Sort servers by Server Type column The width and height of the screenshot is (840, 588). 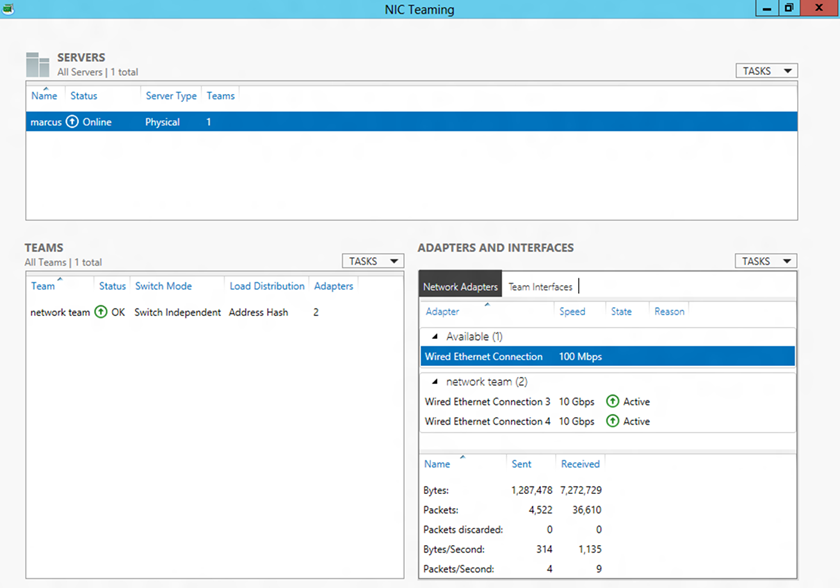(171, 96)
